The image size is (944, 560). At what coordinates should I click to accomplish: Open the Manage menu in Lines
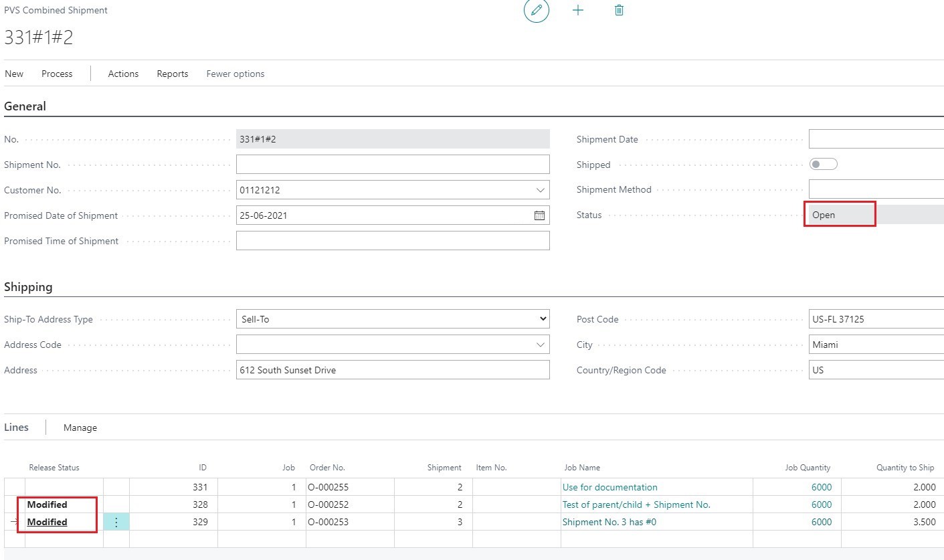(x=80, y=428)
